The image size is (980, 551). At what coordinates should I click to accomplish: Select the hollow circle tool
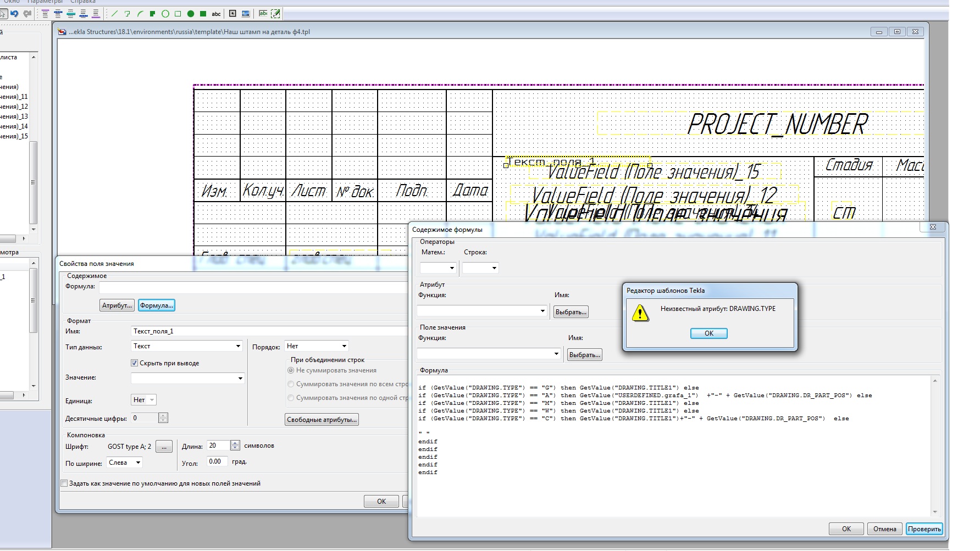(x=165, y=14)
